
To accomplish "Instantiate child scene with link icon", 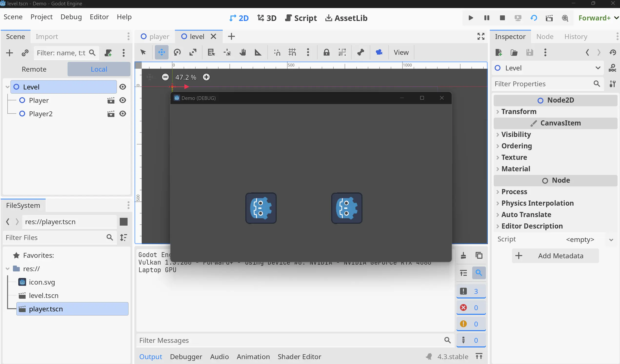I will (x=25, y=53).
